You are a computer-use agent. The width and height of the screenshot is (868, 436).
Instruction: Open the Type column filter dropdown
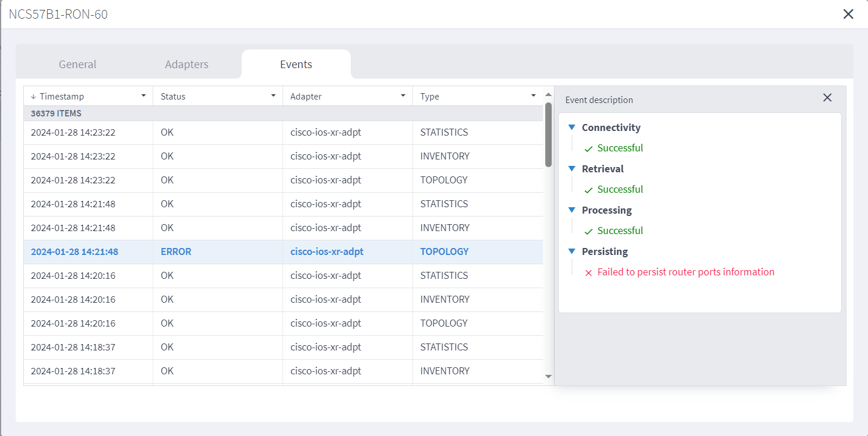coord(533,96)
